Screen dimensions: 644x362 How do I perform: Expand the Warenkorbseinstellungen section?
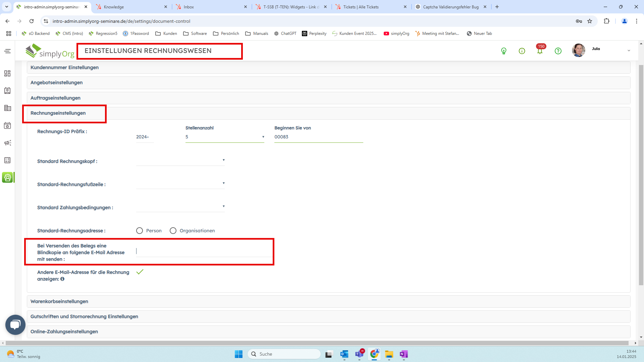(x=59, y=301)
